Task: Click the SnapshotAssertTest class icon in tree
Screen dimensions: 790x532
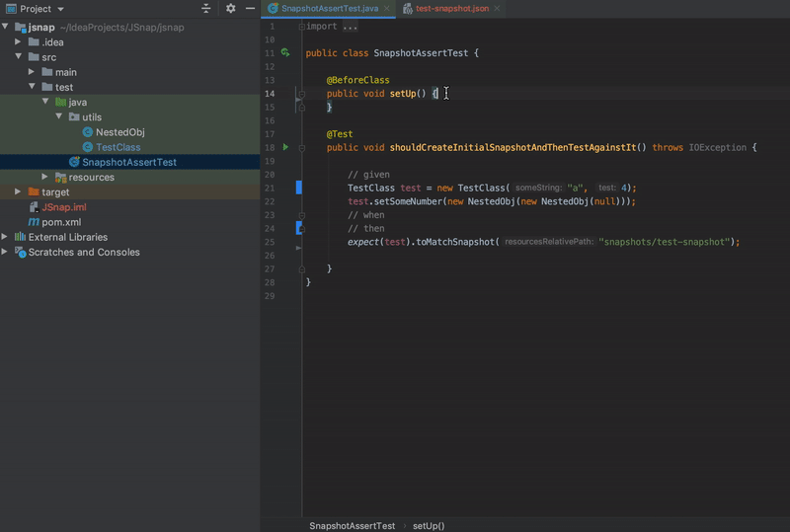Action: 74,162
